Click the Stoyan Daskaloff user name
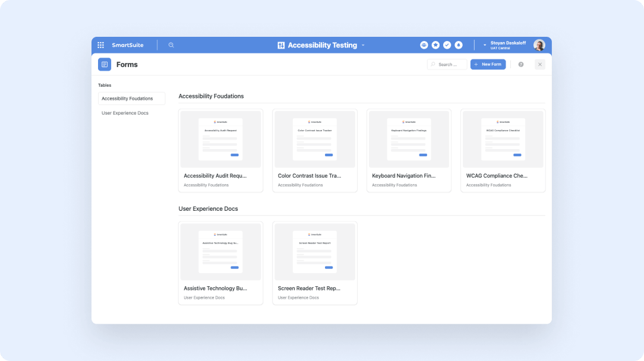This screenshot has height=361, width=644. pos(508,43)
